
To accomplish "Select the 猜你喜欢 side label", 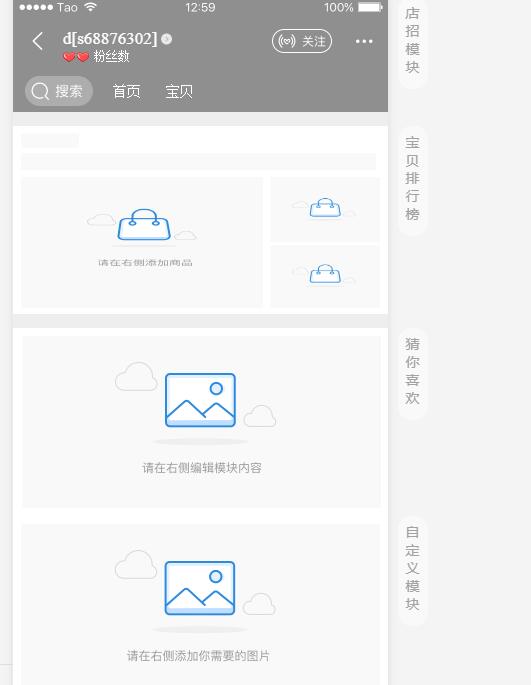I will point(412,371).
